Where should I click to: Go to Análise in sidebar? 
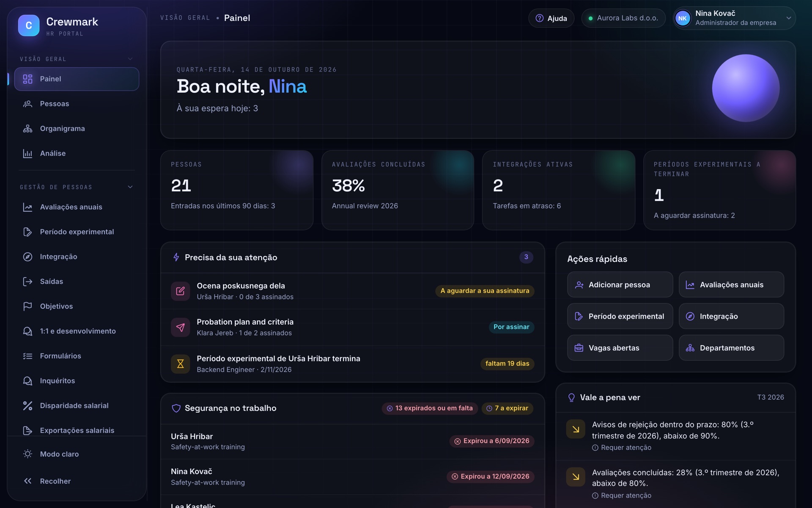(77, 153)
